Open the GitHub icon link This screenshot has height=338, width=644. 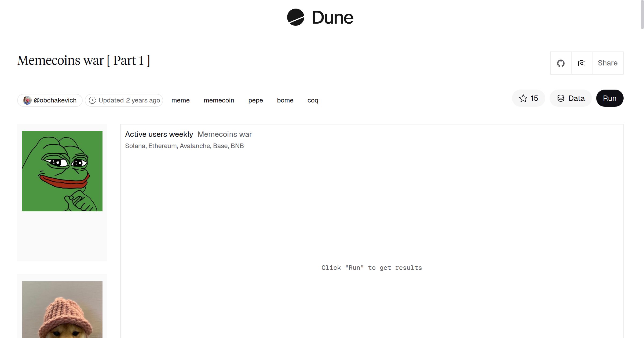[561, 63]
